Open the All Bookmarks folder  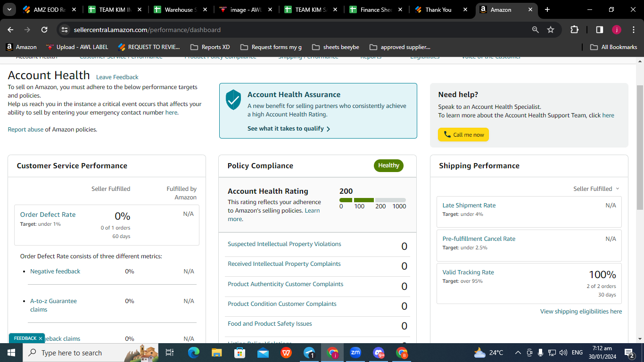[x=613, y=47]
